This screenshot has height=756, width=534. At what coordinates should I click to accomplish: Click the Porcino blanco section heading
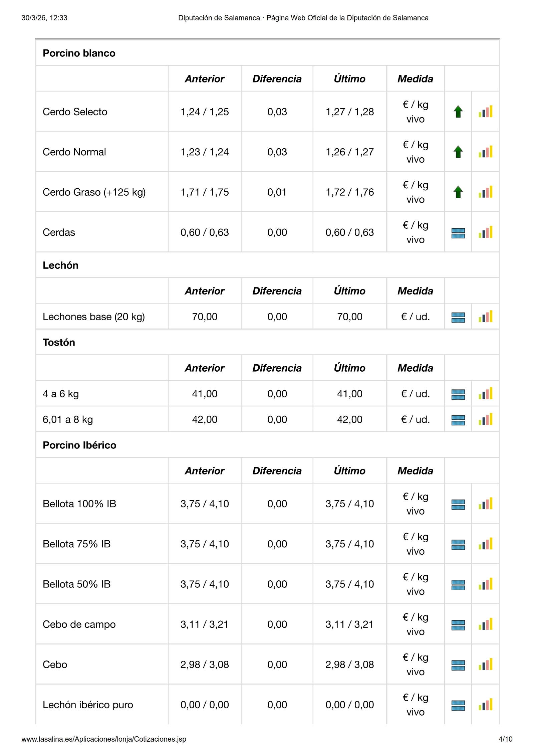79,53
